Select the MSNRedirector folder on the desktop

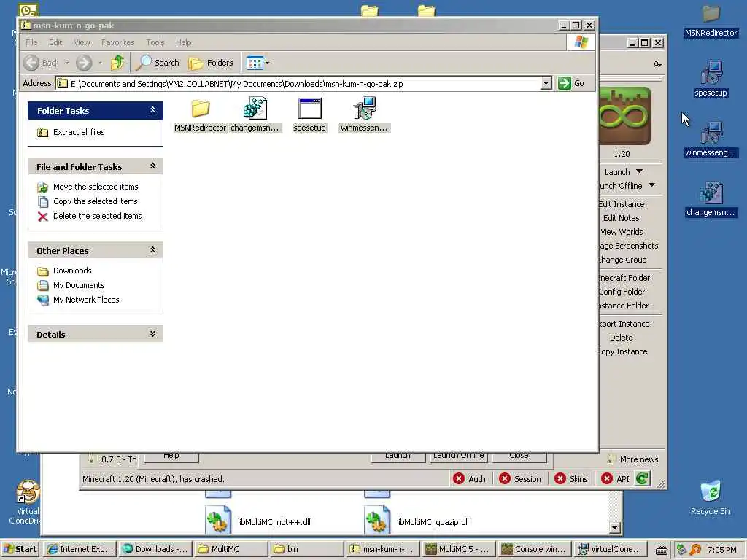coord(711,21)
